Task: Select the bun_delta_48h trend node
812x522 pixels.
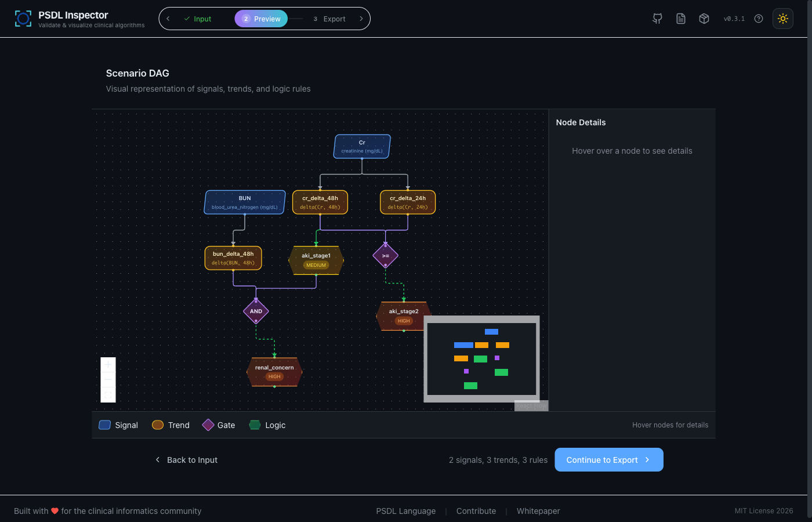Action: click(x=233, y=258)
